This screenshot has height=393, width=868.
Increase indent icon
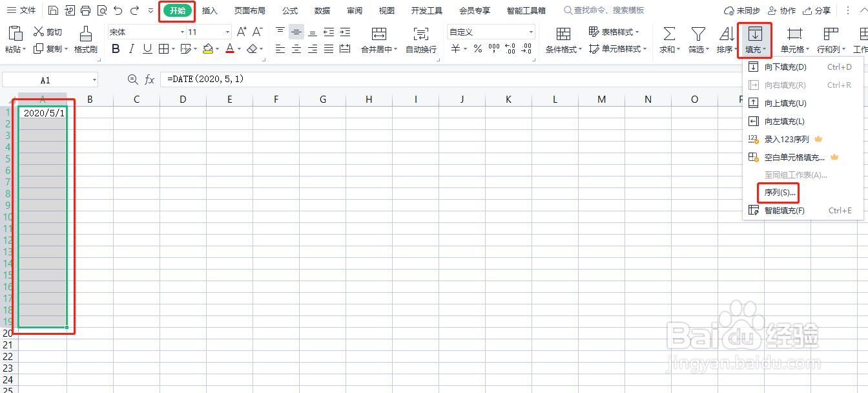(345, 32)
